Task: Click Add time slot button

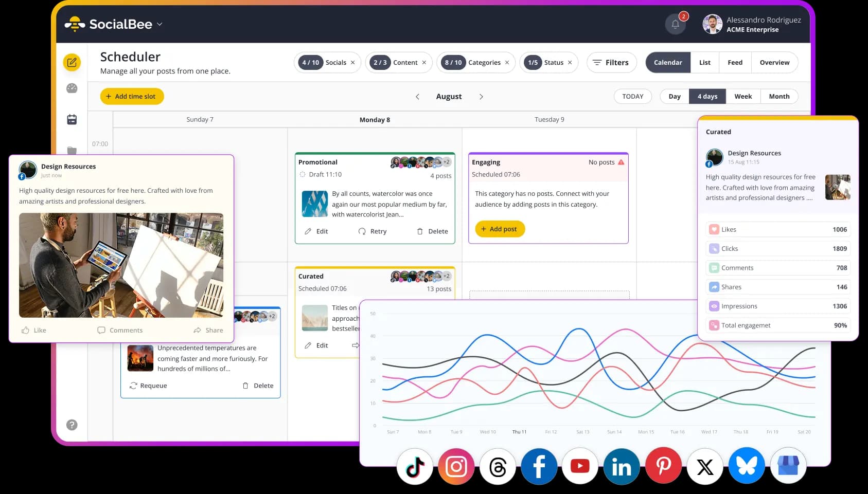Action: 132,97
